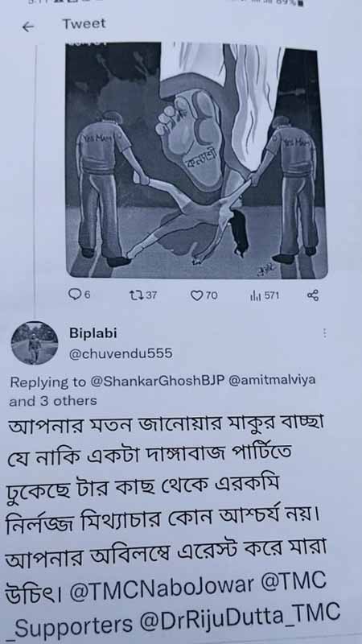
Task: Open @ShankarGhoshBJP mention in reply line
Action: [156, 382]
